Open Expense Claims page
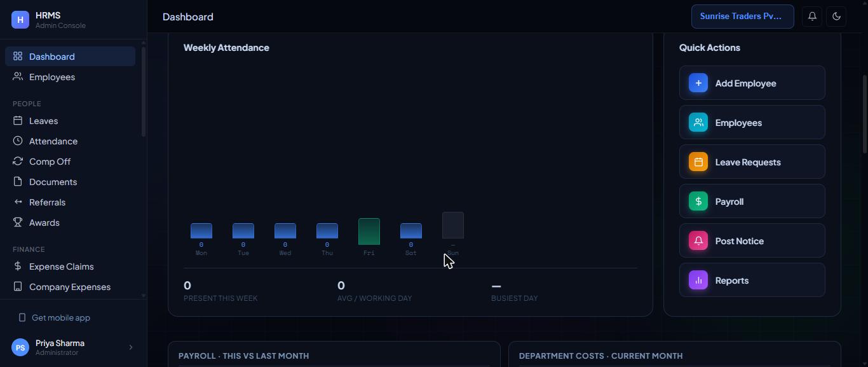Viewport: 868px width, 367px height. tap(70, 267)
